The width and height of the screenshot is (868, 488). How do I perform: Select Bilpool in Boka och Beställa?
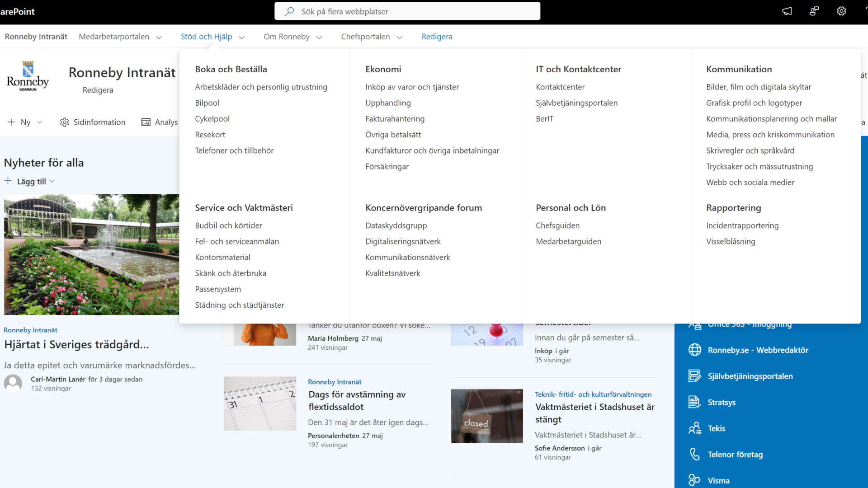207,103
